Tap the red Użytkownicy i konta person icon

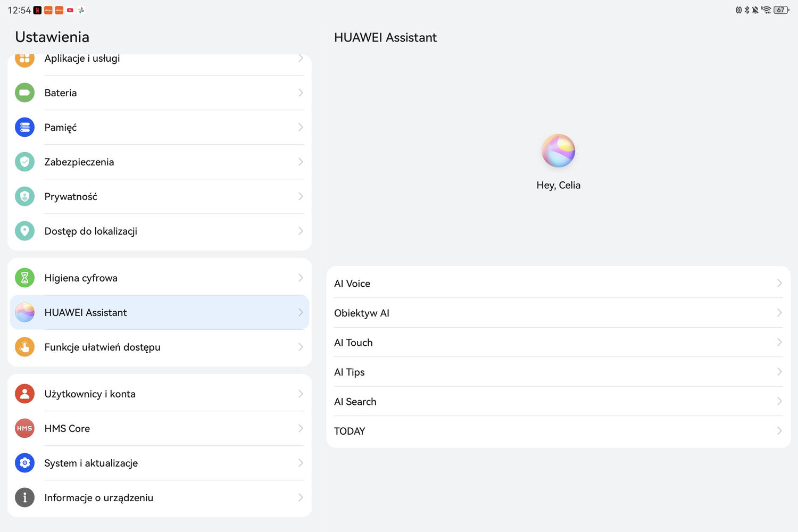[24, 394]
